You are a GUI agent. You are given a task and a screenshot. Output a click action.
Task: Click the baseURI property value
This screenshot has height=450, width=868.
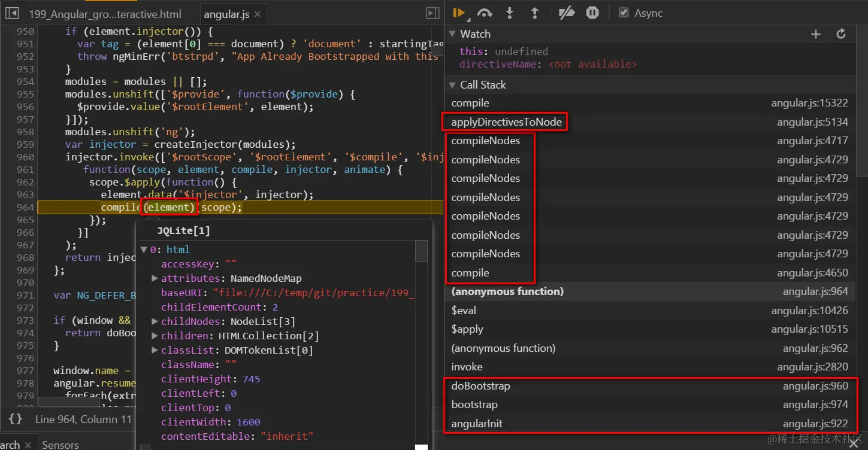tap(314, 293)
